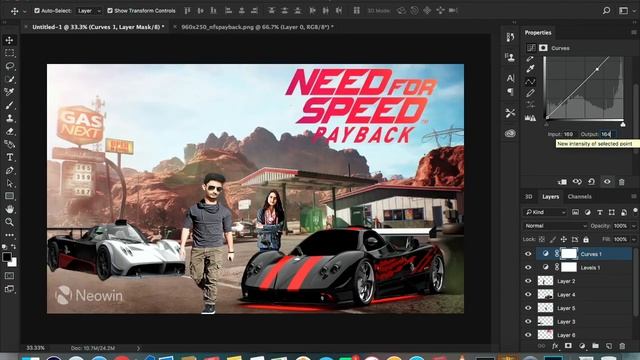Screen dimensions: 640x360
Task: Open the Properties panel flyout menu
Action: click(634, 33)
